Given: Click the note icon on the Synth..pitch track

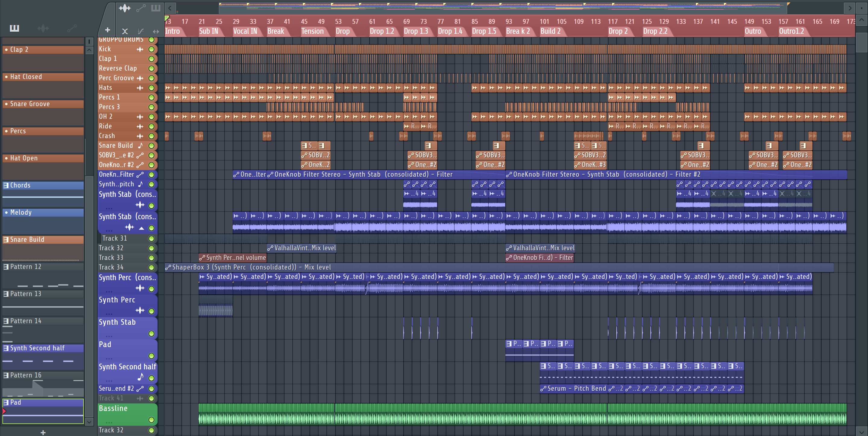Looking at the screenshot, I should click(140, 184).
